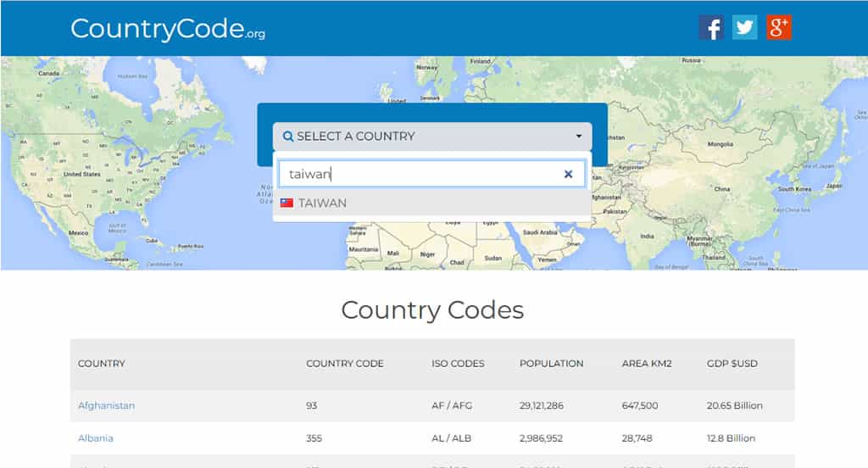The width and height of the screenshot is (868, 468).
Task: Open the Afghanistan country link
Action: click(106, 405)
